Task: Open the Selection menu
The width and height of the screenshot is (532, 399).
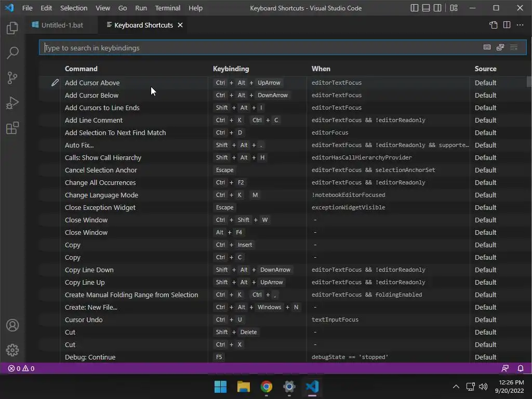Action: pyautogui.click(x=74, y=8)
